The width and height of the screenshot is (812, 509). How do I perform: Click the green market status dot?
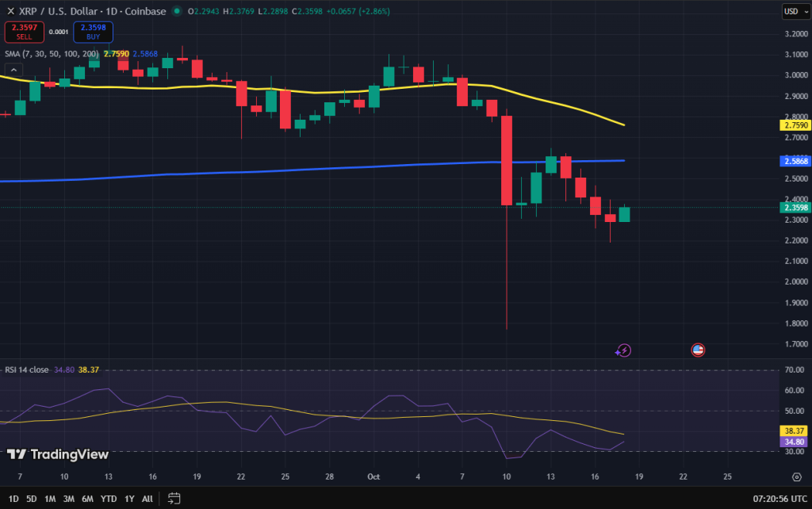[177, 11]
